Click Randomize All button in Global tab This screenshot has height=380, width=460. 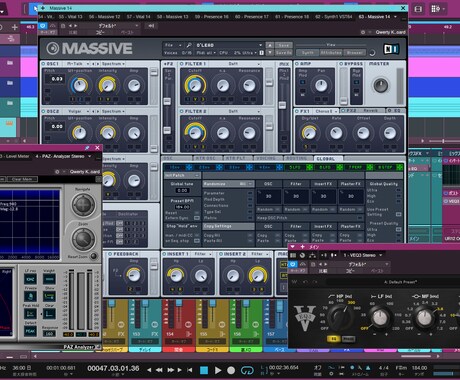(228, 184)
